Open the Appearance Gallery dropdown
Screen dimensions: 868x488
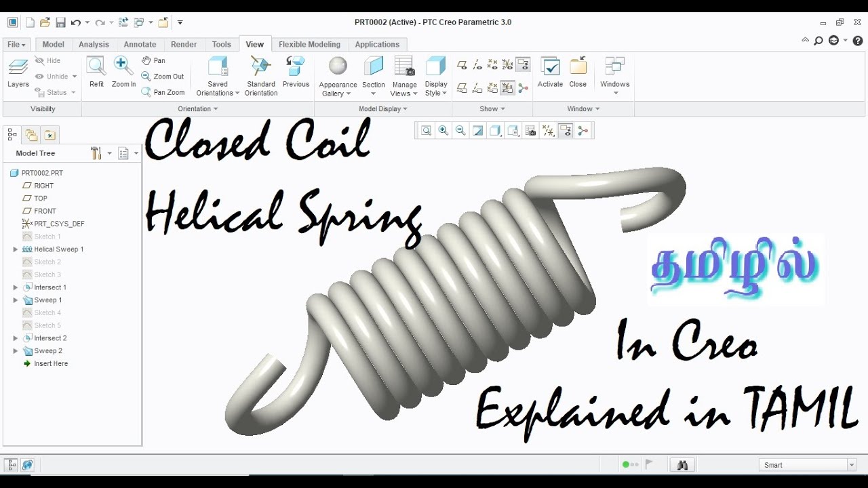click(x=338, y=77)
